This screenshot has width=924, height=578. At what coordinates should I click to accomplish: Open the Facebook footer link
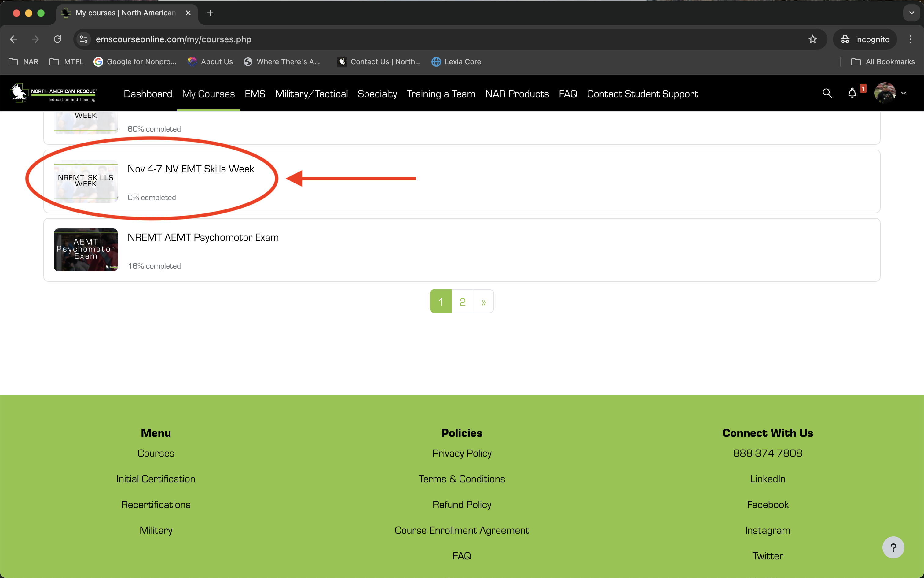(768, 504)
